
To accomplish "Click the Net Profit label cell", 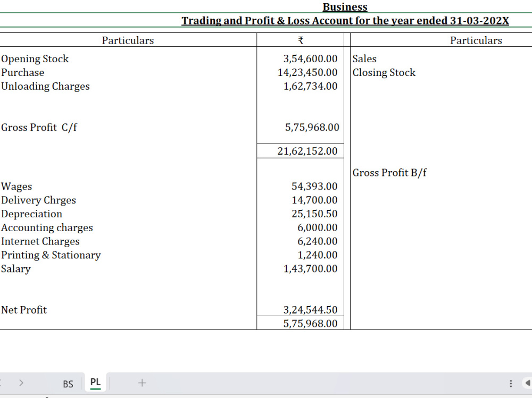I will point(24,310).
